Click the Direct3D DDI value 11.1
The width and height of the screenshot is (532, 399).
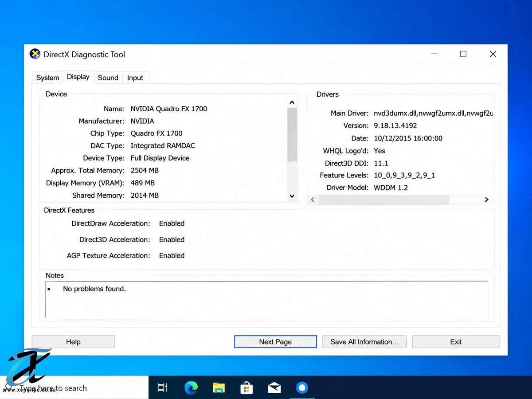[x=381, y=163]
